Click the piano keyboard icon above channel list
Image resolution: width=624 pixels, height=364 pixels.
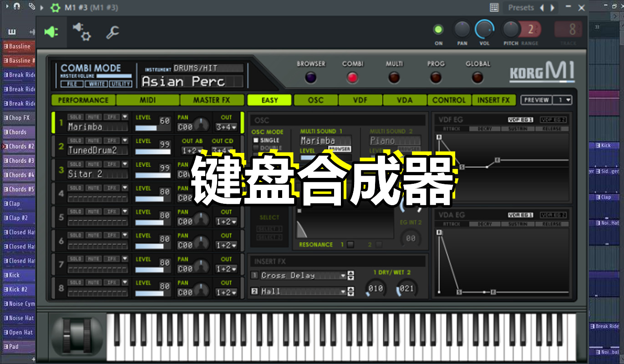tap(12, 32)
